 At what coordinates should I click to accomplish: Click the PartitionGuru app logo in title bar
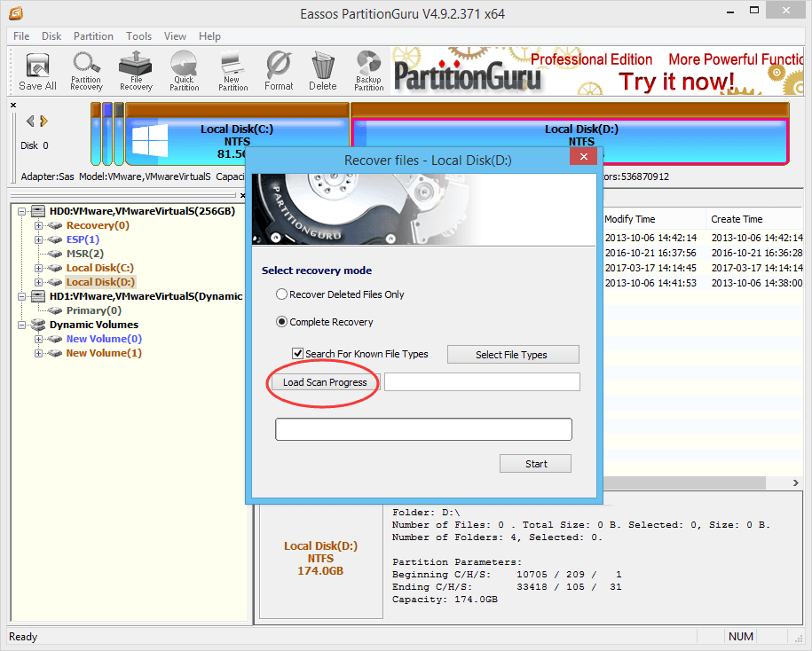click(16, 13)
